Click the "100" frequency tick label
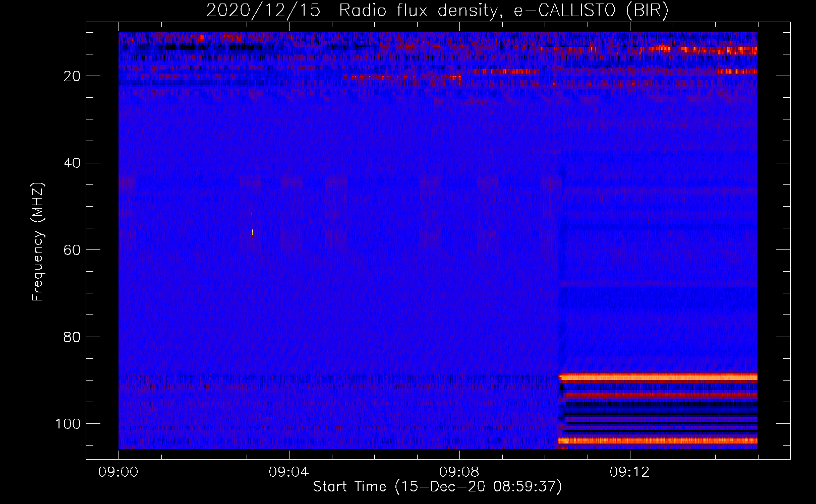The height and width of the screenshot is (504, 816). 68,424
